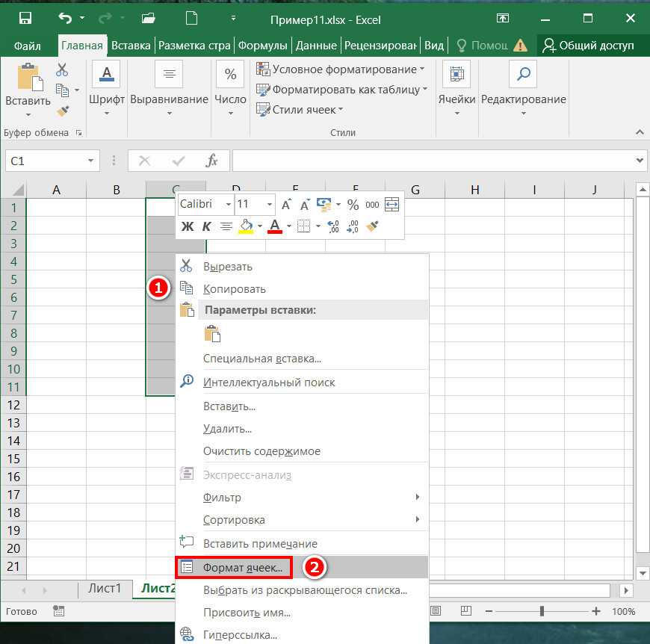
Task: Click the Undo arrow in the title bar
Action: coord(64,18)
